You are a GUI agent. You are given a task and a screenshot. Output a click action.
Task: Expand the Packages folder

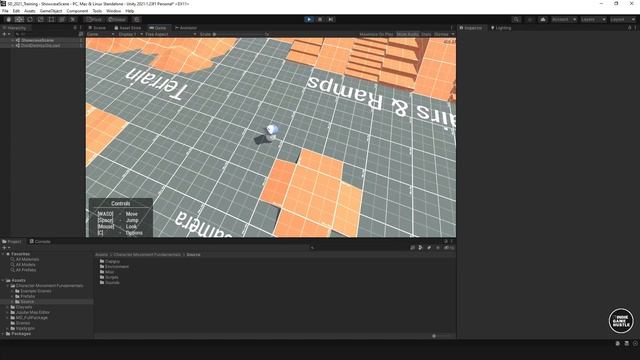pyautogui.click(x=3, y=333)
